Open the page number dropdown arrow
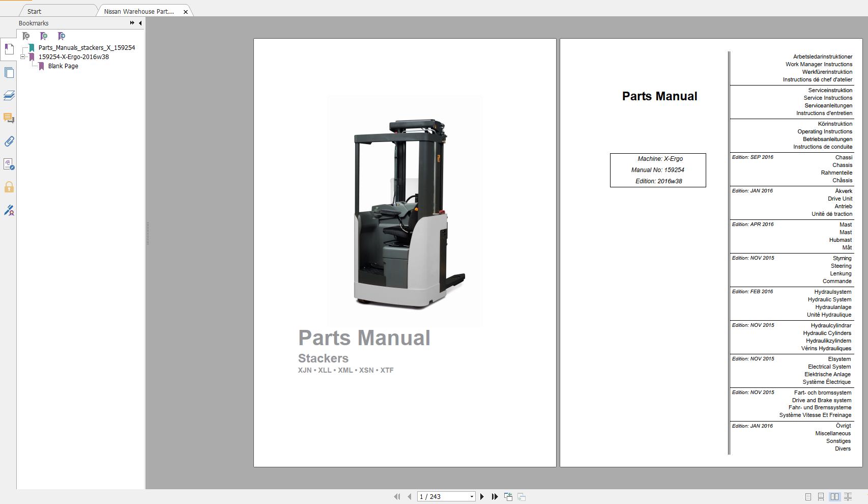 pos(472,496)
